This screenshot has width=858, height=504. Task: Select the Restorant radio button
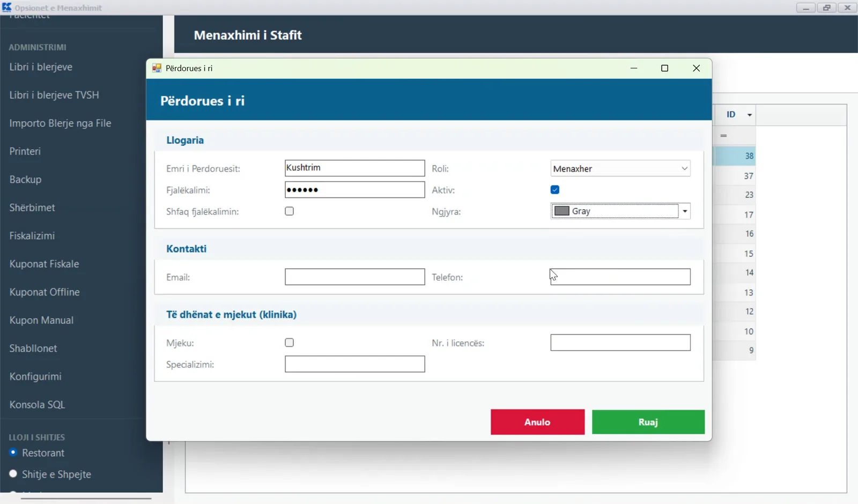[13, 453]
